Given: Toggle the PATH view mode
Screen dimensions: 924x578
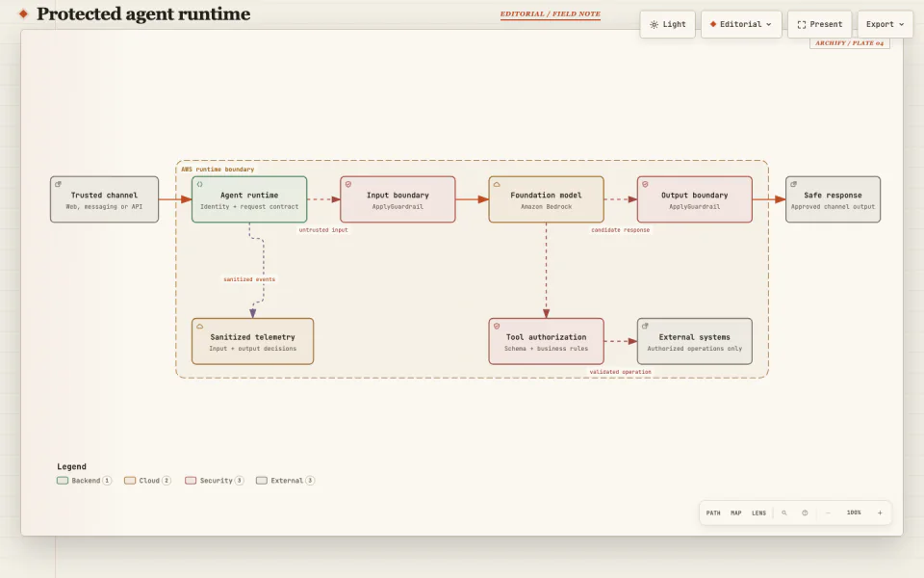Looking at the screenshot, I should (x=713, y=513).
